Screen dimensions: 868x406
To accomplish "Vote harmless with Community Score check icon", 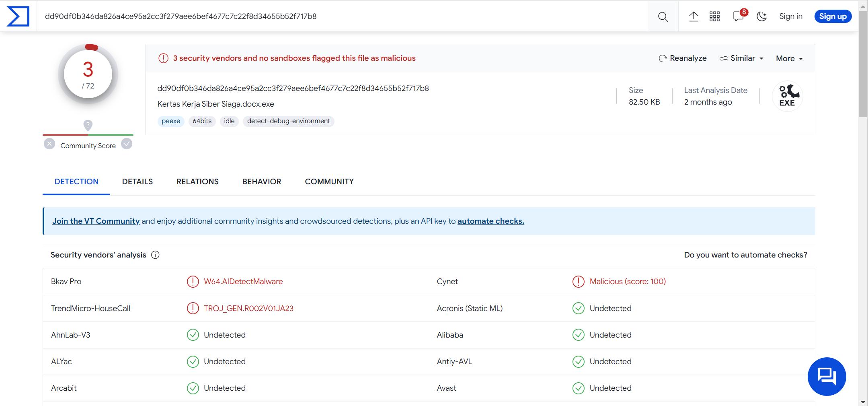I will [127, 144].
